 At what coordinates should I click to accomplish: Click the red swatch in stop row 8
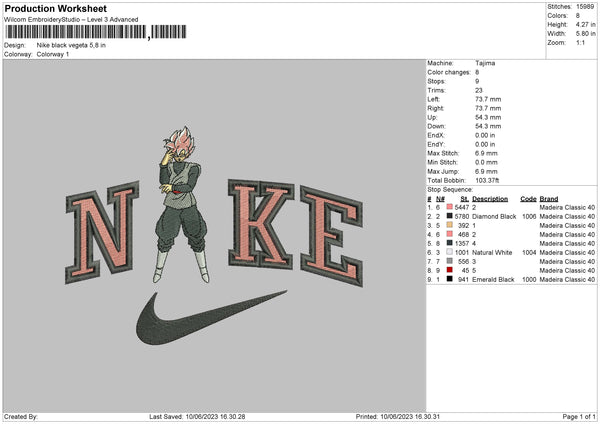pos(450,270)
